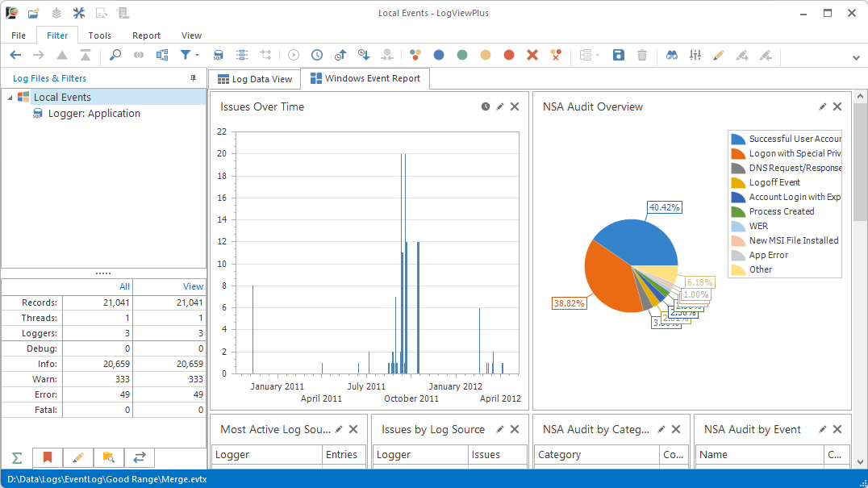Close the Most Active Log Sources widget
The width and height of the screenshot is (868, 488).
pos(353,429)
